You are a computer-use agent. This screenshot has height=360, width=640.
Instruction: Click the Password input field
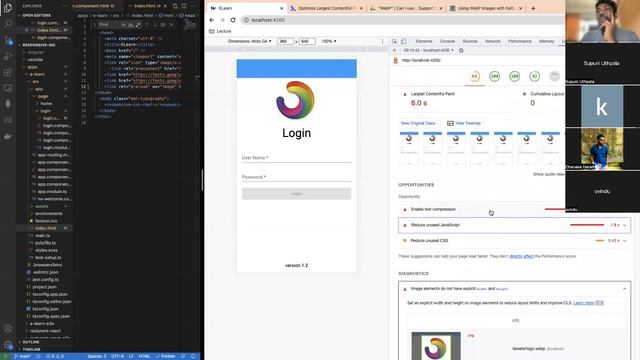(296, 177)
